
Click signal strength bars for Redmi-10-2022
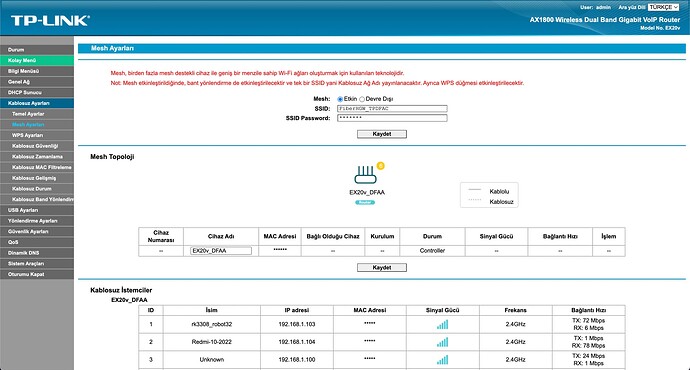pos(442,342)
